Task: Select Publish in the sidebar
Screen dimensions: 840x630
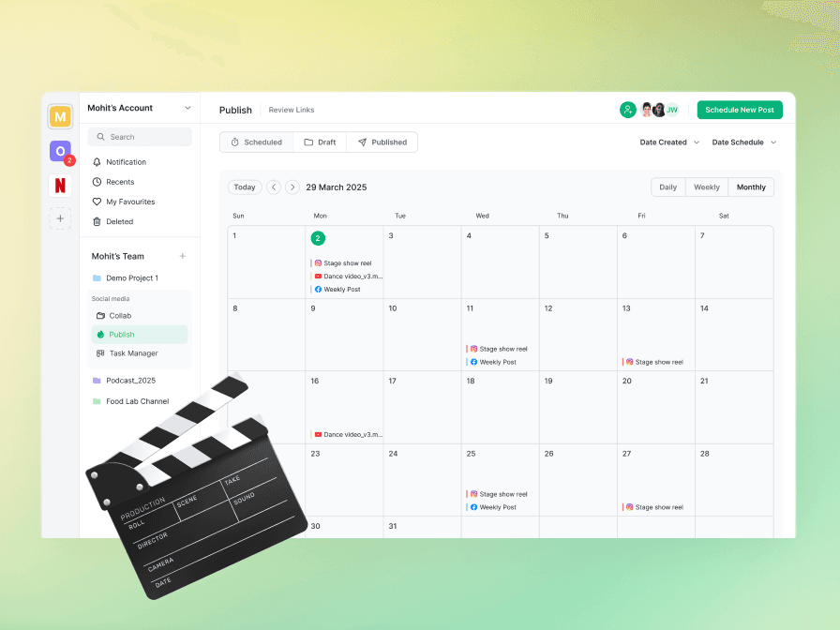Action: pos(140,335)
